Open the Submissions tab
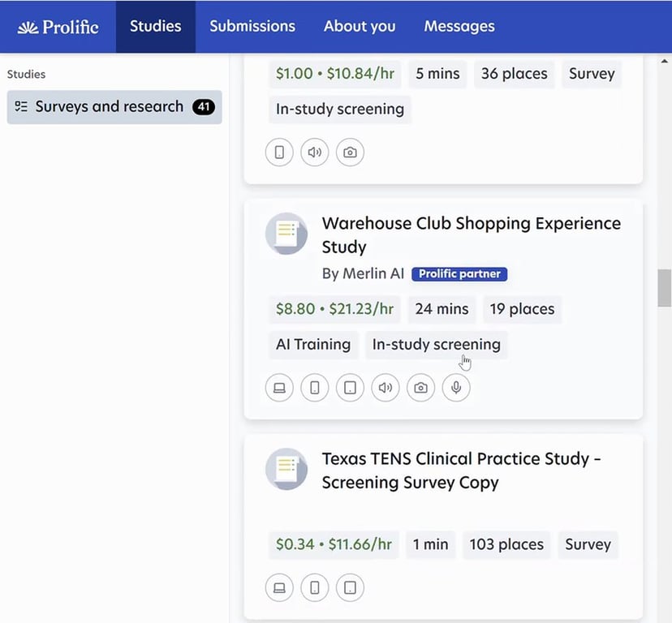The height and width of the screenshot is (623, 672). point(252,27)
